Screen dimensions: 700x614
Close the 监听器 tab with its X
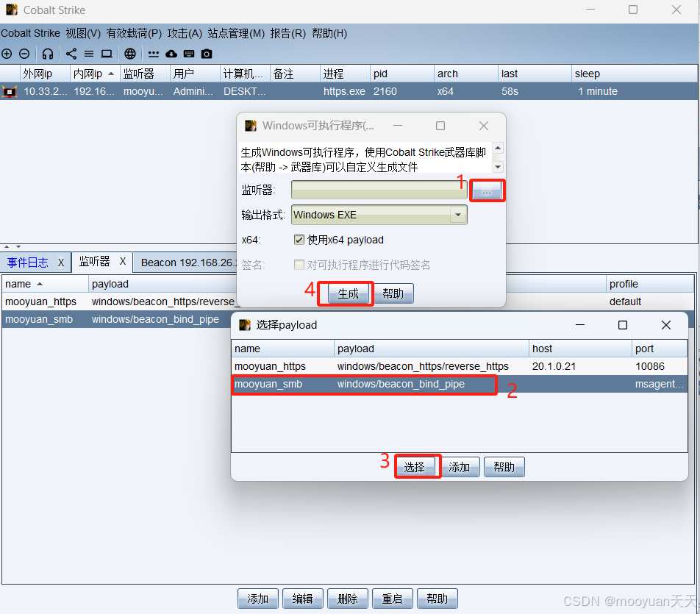point(123,261)
